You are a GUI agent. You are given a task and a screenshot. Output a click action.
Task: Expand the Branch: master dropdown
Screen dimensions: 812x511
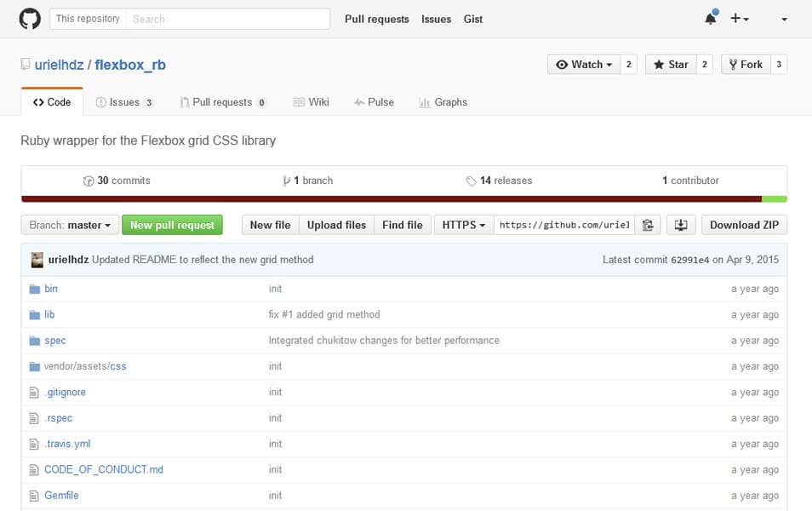tap(70, 225)
